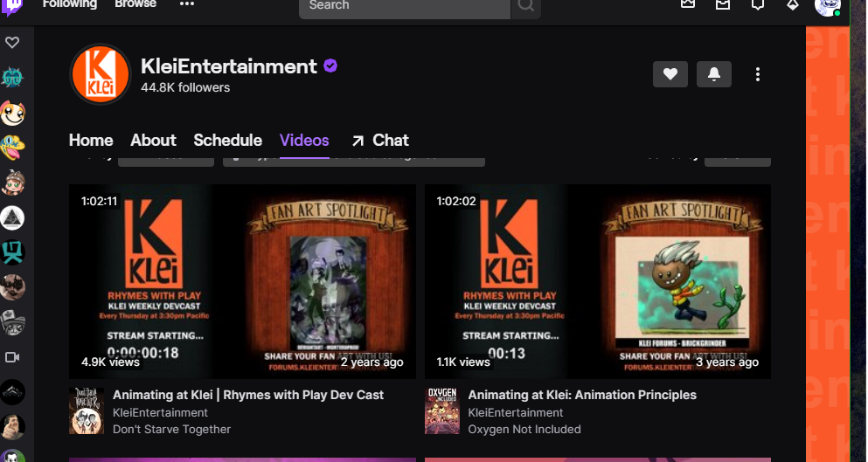Toggle notifications with the bell button
868x462 pixels.
[714, 75]
